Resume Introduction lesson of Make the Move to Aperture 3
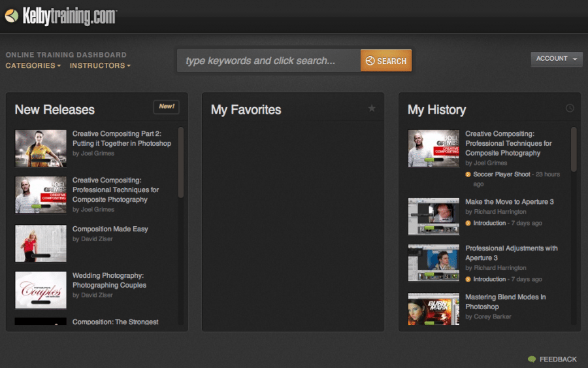 pyautogui.click(x=489, y=223)
